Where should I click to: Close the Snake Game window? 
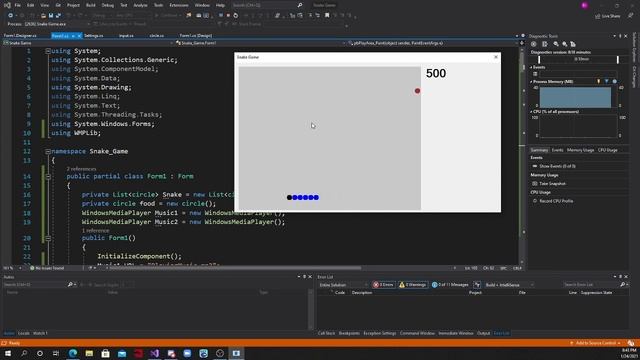click(x=496, y=57)
